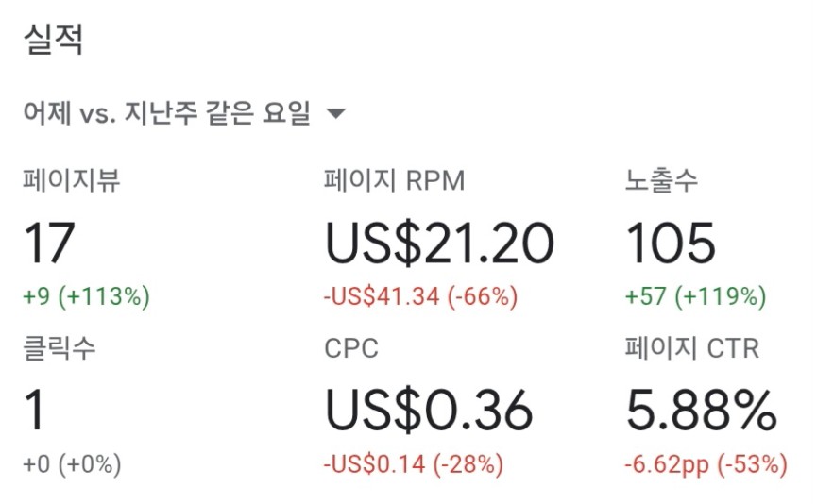The image size is (817, 504).
Task: Click the 5.88% CTR value
Action: 702,411
